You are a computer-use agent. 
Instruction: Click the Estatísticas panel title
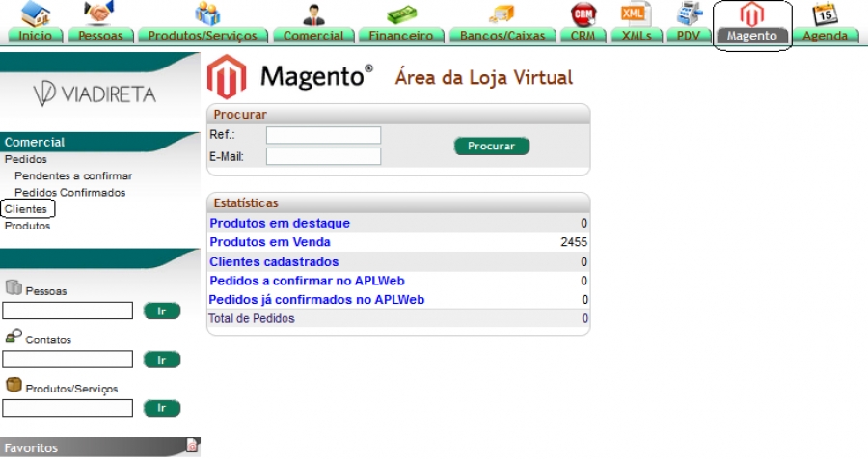[246, 203]
